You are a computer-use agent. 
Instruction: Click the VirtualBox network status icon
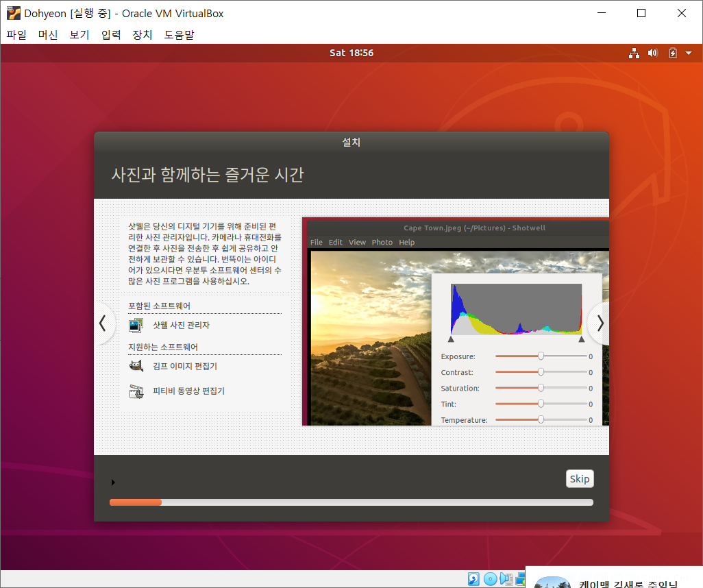pos(521,579)
